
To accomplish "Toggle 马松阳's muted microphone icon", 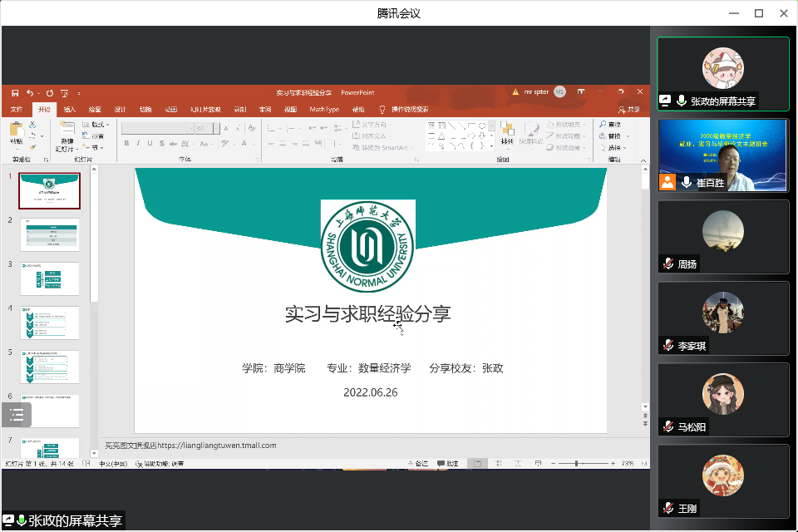I will click(x=668, y=426).
